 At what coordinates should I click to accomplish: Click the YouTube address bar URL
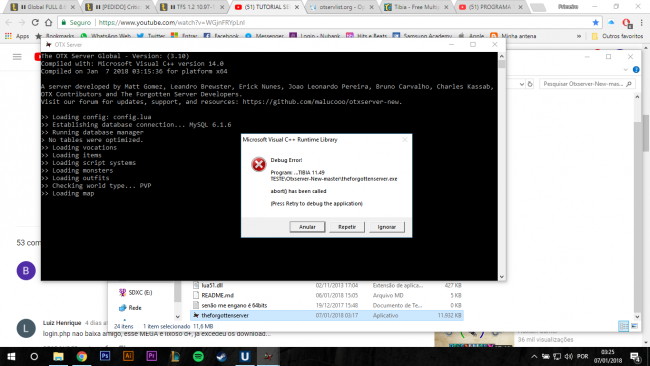coord(172,22)
